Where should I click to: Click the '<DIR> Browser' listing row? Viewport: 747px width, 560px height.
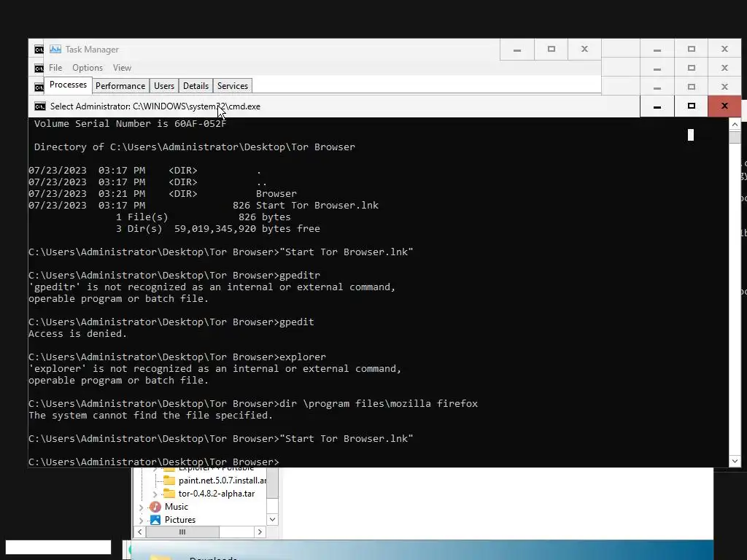(163, 194)
